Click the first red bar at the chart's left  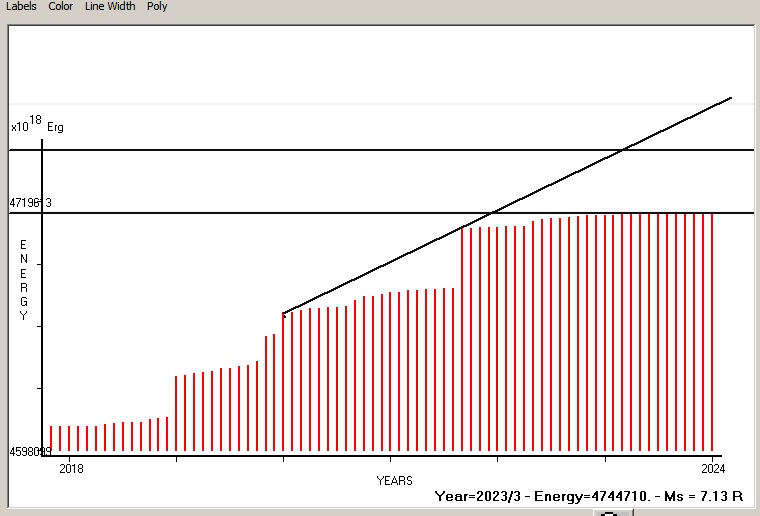[x=51, y=438]
